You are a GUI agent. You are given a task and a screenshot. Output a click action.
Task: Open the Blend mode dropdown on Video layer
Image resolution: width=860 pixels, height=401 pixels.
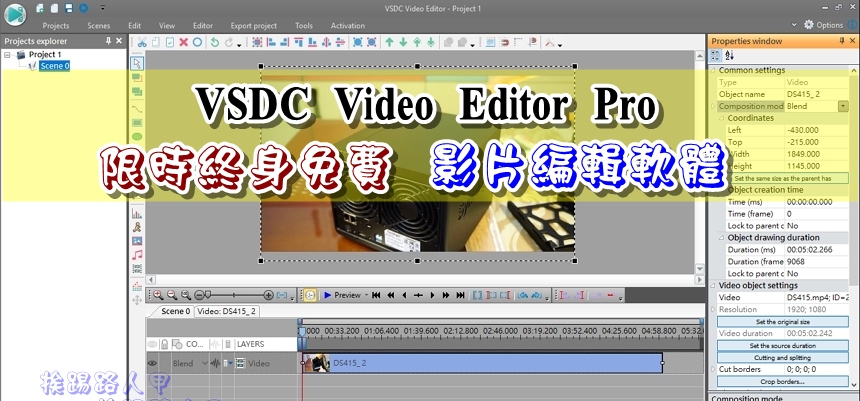[x=205, y=363]
